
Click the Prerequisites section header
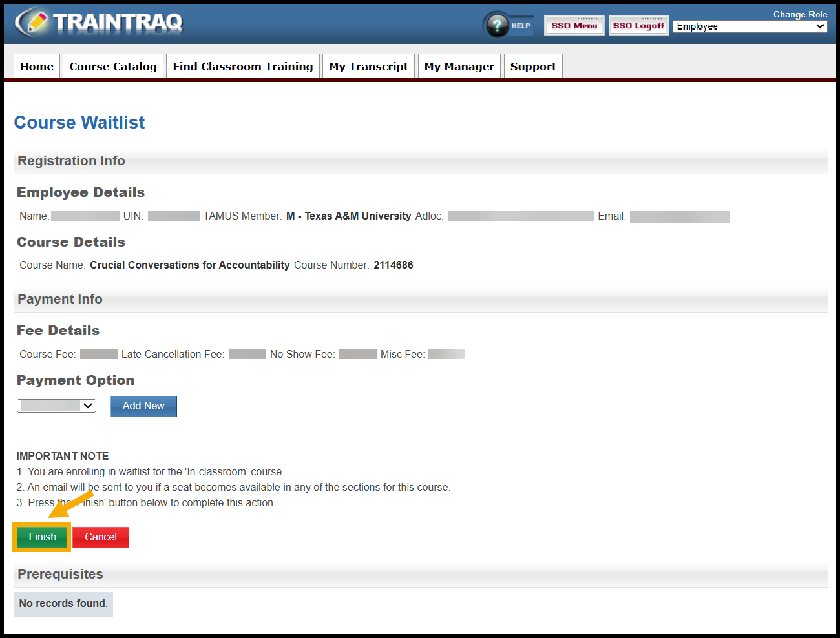(x=60, y=574)
